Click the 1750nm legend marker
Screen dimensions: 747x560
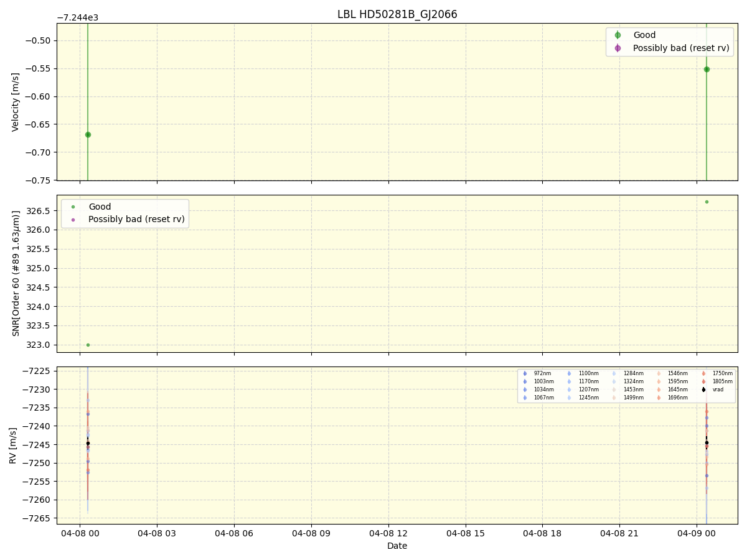[x=703, y=373]
